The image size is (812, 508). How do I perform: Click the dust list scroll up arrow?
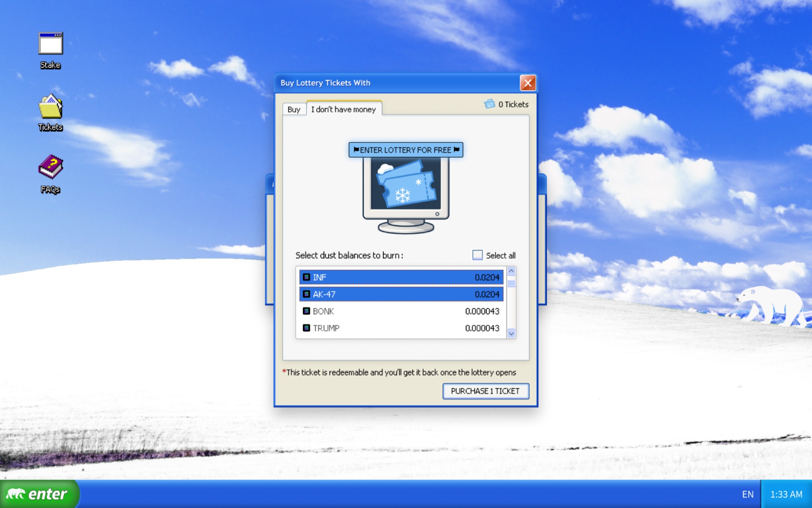coord(512,271)
